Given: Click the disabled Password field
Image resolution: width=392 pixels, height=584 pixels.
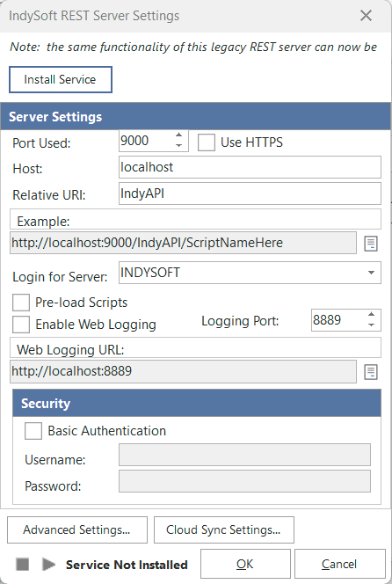Looking at the screenshot, I should click(244, 481).
